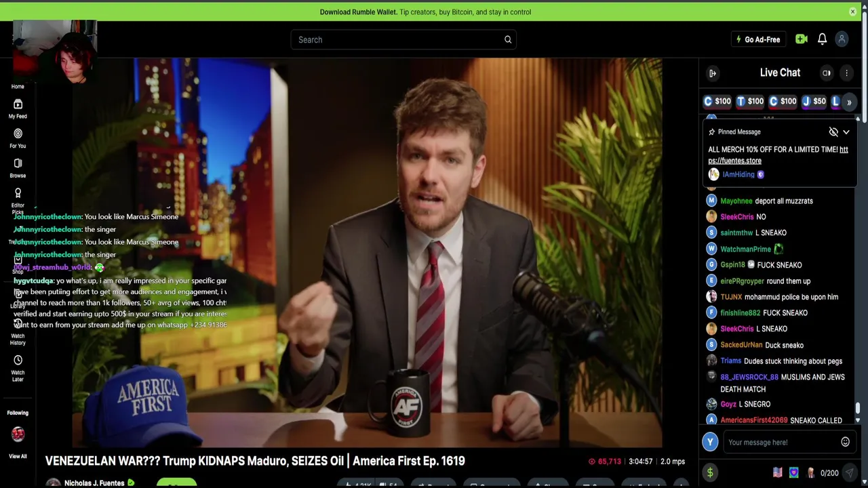868x488 pixels.
Task: Open the Home sidebar item
Action: pyautogui.click(x=18, y=86)
